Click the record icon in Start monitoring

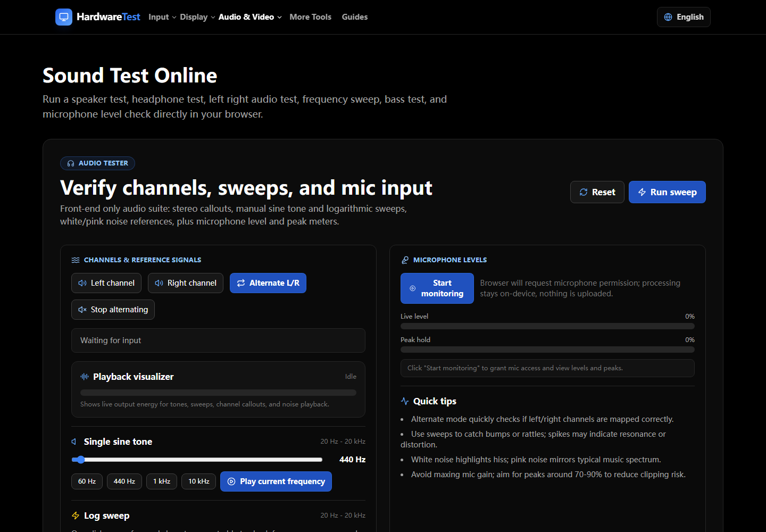[x=412, y=288]
